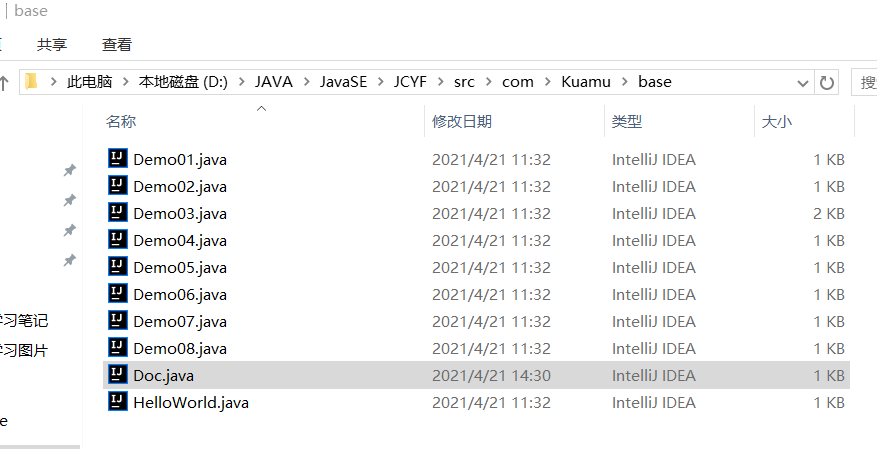Click the IntelliJ icon beside Demo01.java
This screenshot has width=877, height=449.
coord(118,158)
